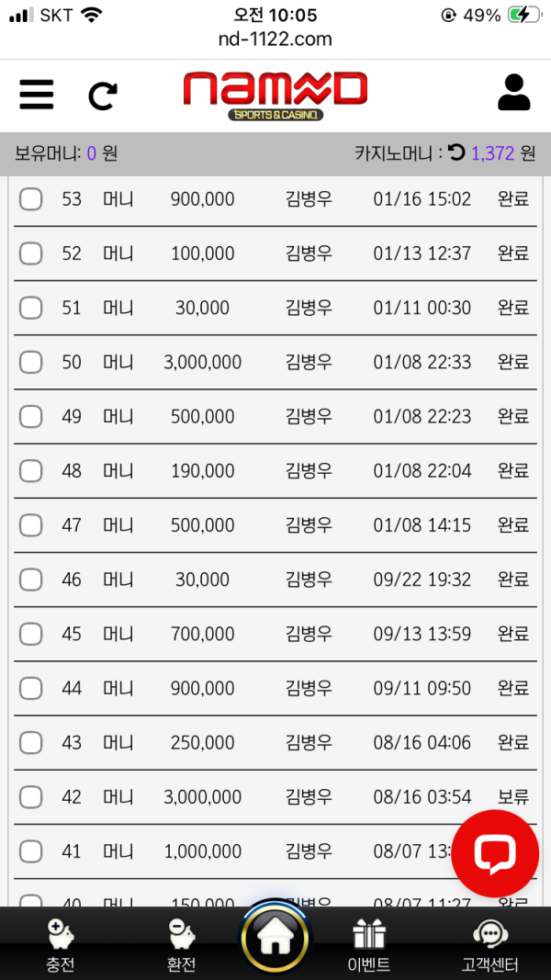551x980 pixels.
Task: Check the box for row 50
Action: pyautogui.click(x=31, y=362)
